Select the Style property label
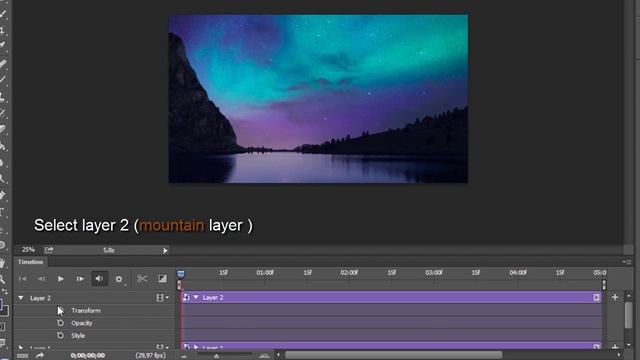 [x=78, y=336]
